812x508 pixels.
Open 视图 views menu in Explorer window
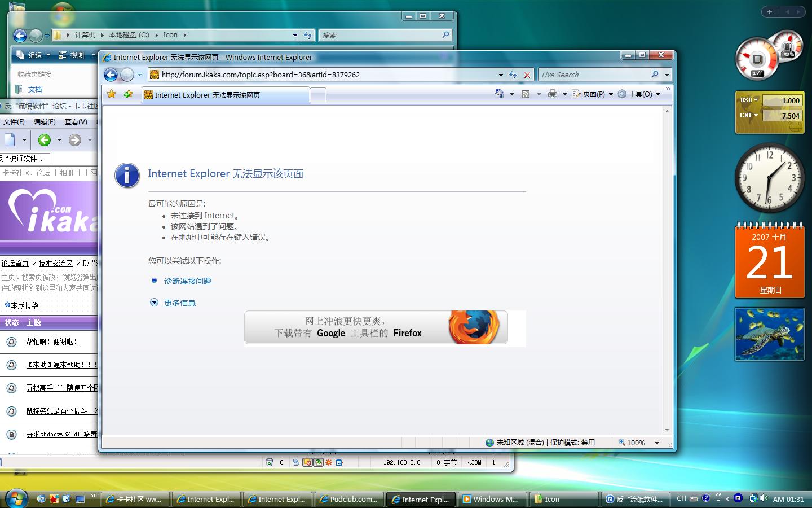pyautogui.click(x=76, y=55)
